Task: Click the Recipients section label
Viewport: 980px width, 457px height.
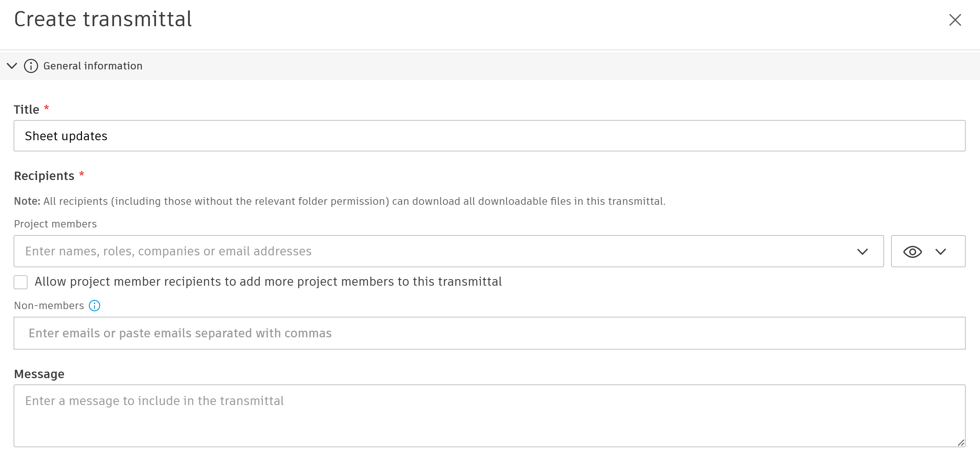Action: click(44, 176)
